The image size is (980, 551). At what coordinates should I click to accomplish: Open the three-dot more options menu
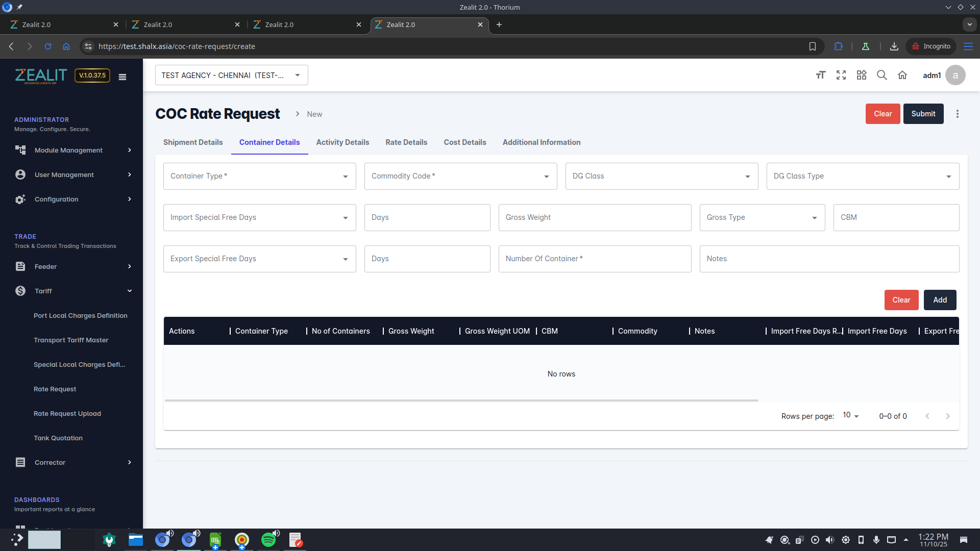[x=958, y=114]
